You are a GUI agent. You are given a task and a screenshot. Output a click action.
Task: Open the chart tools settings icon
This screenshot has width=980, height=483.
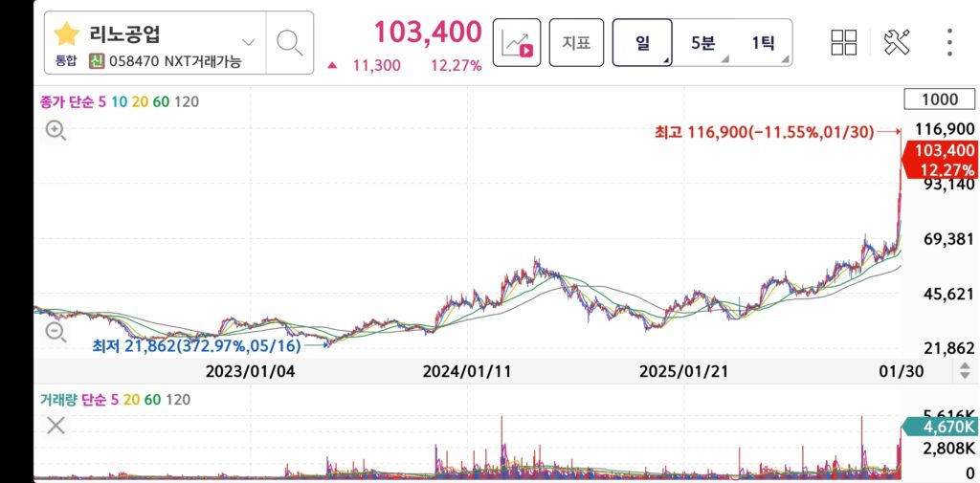tap(897, 42)
